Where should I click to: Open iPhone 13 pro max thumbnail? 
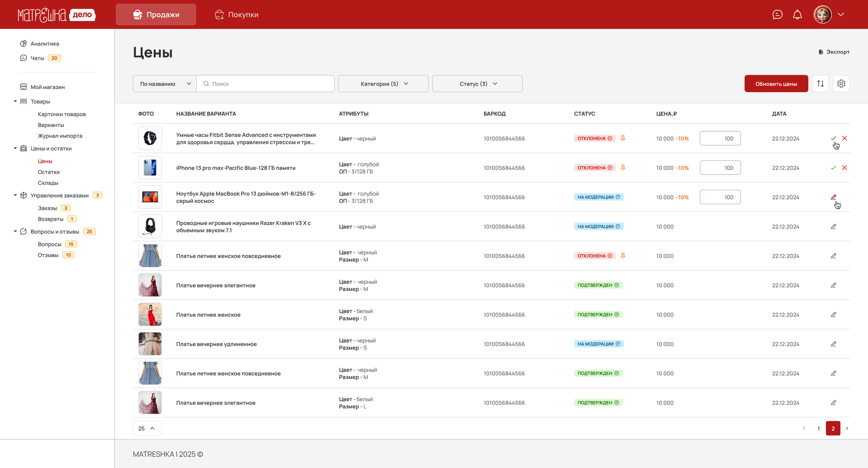point(150,168)
